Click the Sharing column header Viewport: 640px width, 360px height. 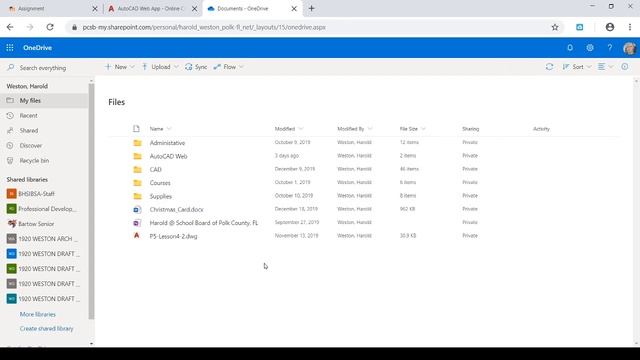point(471,129)
